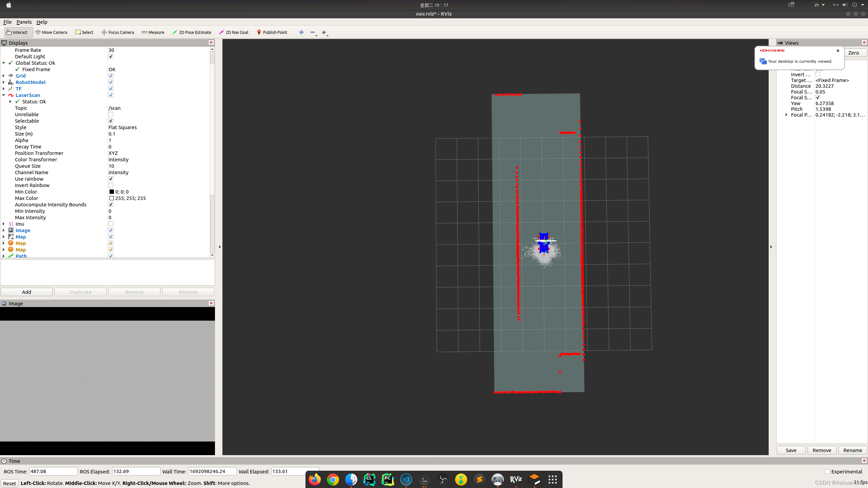This screenshot has height=488, width=868.
Task: Open the RViz dock icon
Action: [516, 480]
